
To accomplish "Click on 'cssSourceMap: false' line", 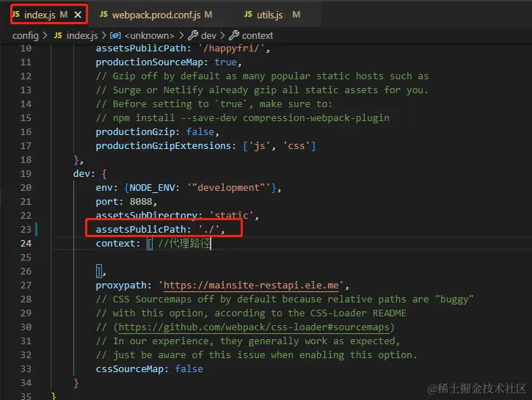I will (149, 368).
